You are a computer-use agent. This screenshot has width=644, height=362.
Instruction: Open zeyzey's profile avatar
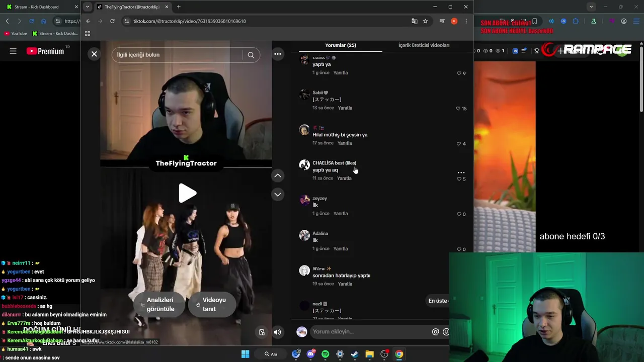304,200
